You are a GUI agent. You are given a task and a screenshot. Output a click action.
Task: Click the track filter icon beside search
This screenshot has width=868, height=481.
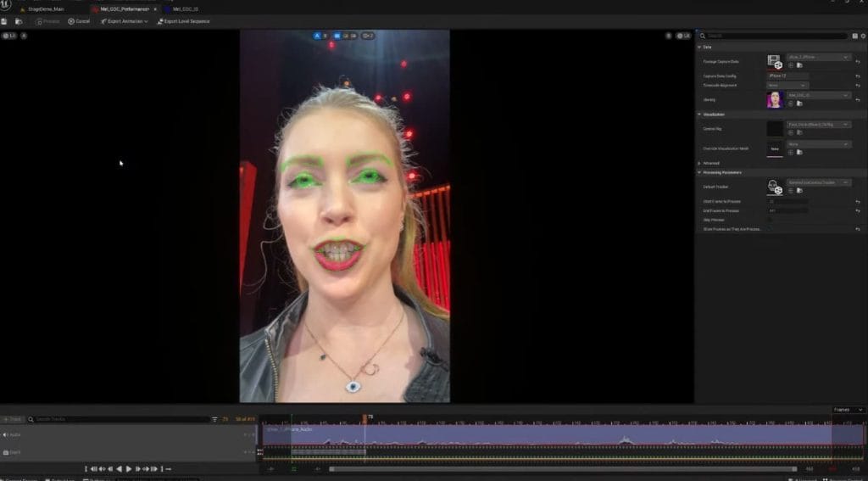[214, 419]
